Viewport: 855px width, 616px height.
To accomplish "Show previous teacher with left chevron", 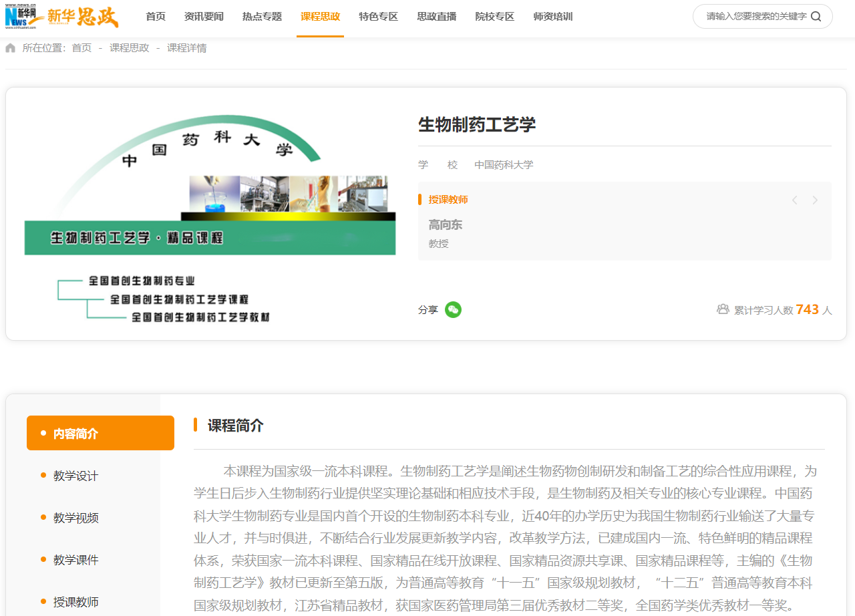I will tap(795, 200).
